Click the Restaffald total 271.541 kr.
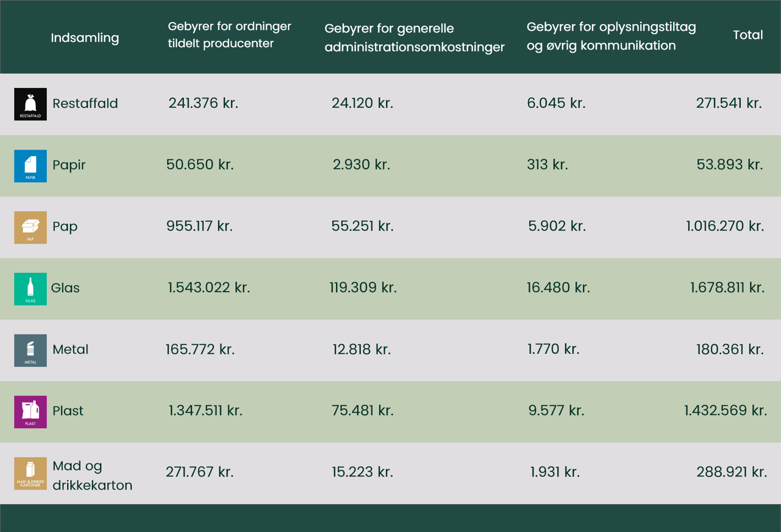781x532 pixels. pyautogui.click(x=729, y=103)
